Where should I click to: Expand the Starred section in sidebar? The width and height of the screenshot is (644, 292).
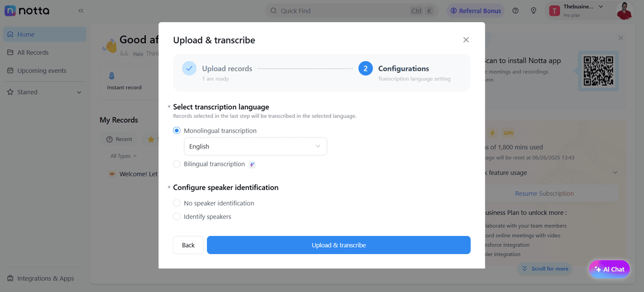(x=79, y=92)
